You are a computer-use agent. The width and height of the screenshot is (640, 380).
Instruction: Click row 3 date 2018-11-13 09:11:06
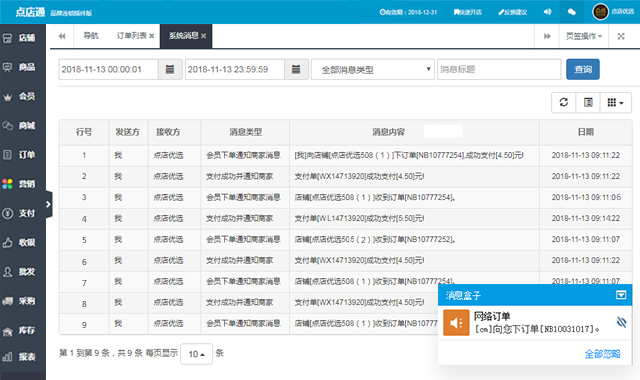pos(586,198)
